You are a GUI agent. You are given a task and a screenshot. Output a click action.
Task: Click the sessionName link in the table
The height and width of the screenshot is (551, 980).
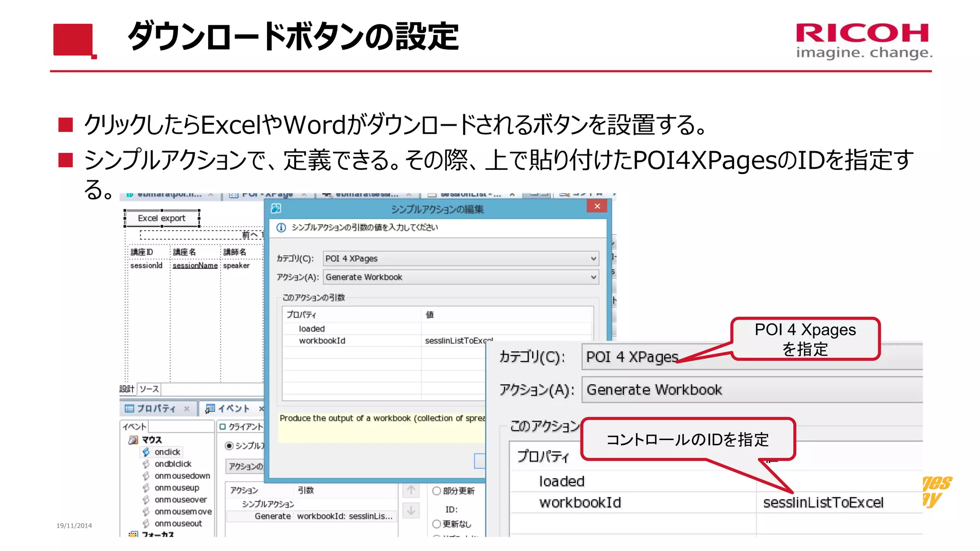[195, 265]
